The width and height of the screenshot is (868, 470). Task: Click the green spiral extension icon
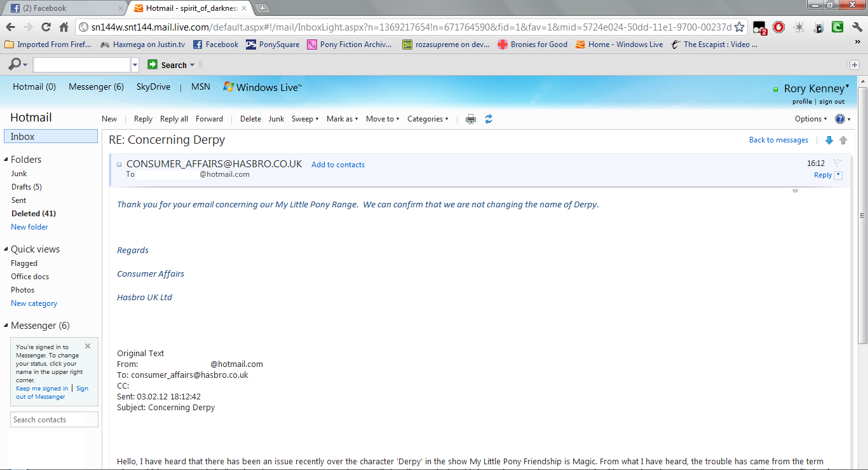(837, 27)
